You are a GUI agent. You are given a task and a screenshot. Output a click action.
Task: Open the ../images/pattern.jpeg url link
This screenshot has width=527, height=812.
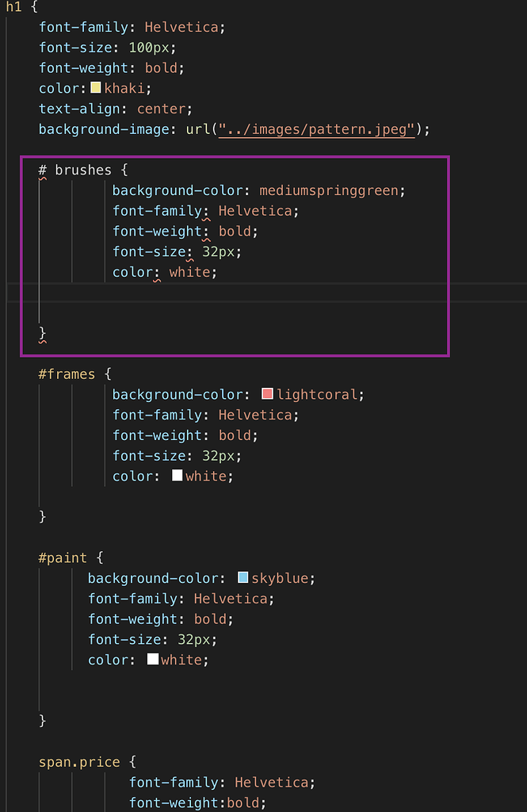[x=316, y=129]
